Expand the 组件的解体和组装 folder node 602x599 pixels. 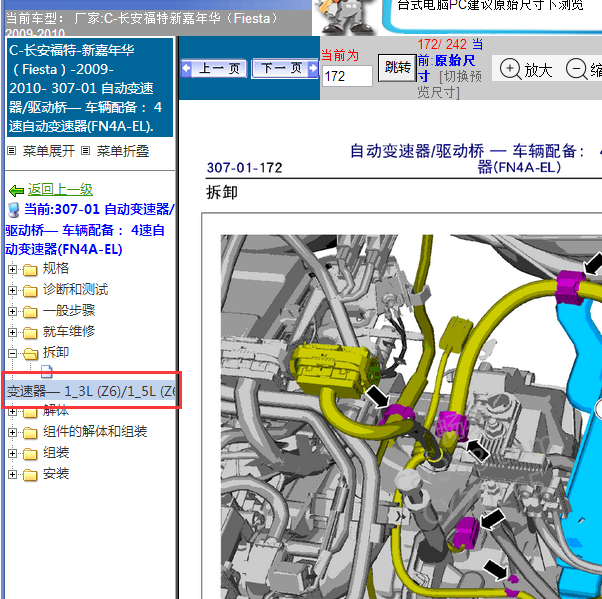[12, 433]
